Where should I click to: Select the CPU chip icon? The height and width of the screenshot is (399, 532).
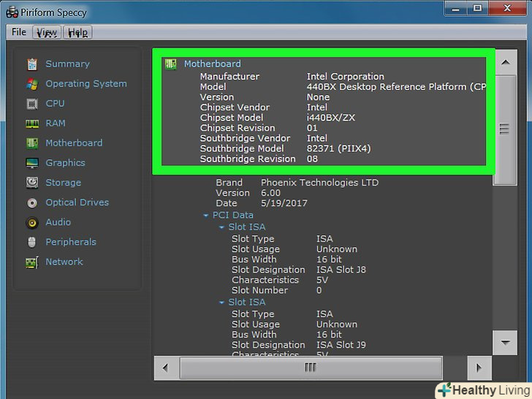[x=32, y=104]
